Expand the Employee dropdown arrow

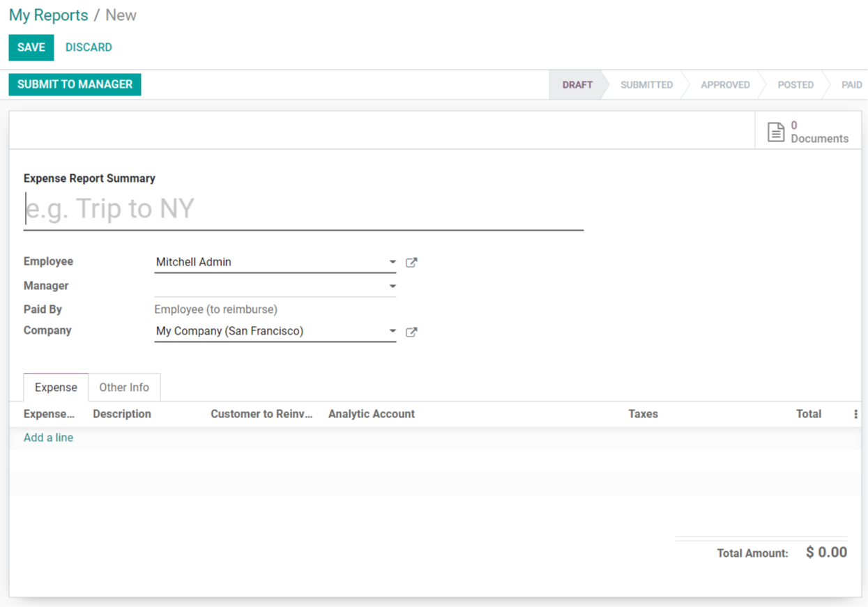point(393,262)
